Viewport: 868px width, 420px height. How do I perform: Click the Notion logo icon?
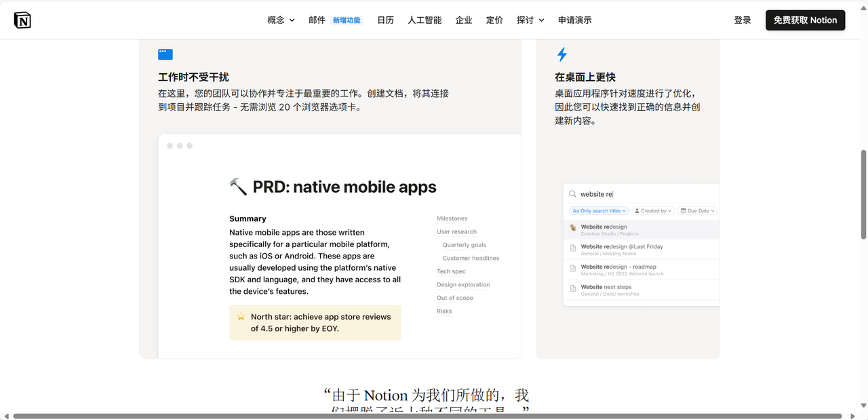coord(22,20)
